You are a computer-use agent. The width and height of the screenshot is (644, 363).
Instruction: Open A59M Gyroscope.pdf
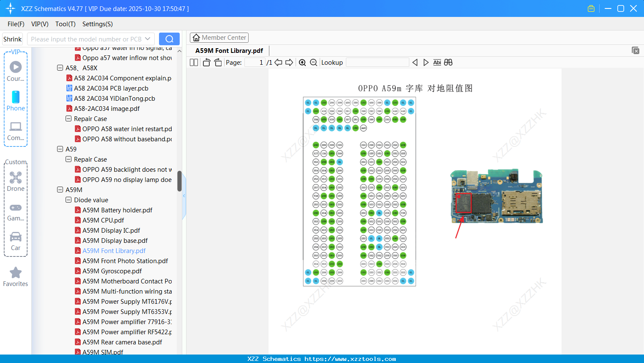(108, 271)
